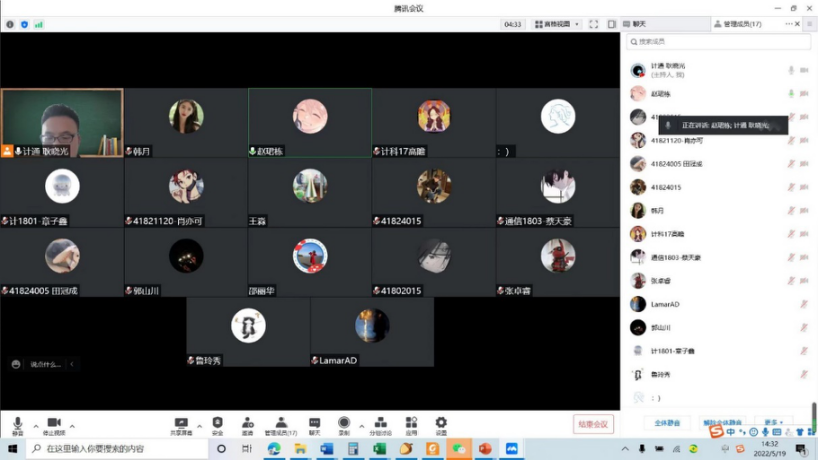
Task: Toggle the muted mic for 韩月
Action: pos(791,210)
